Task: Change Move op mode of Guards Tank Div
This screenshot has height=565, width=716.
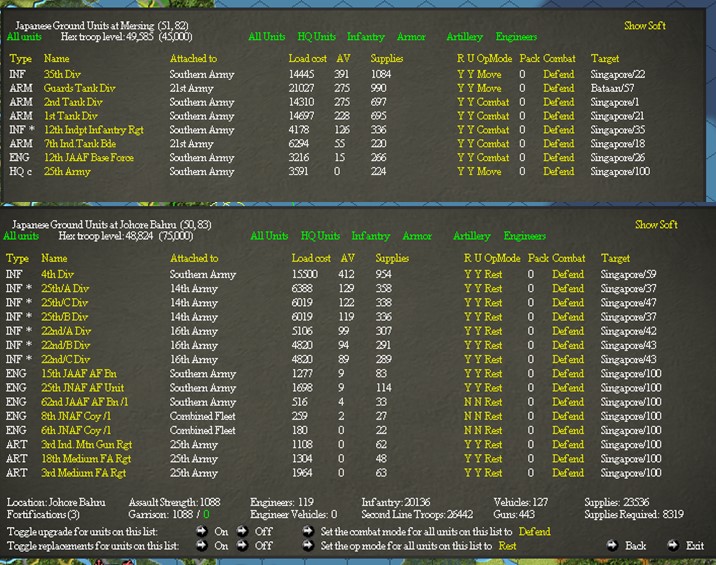Action: (x=489, y=88)
